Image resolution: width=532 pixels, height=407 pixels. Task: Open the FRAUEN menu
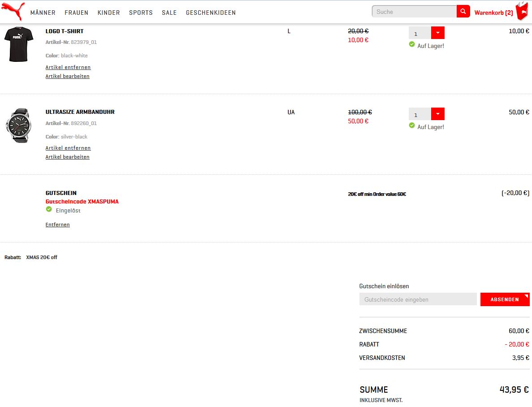[76, 13]
